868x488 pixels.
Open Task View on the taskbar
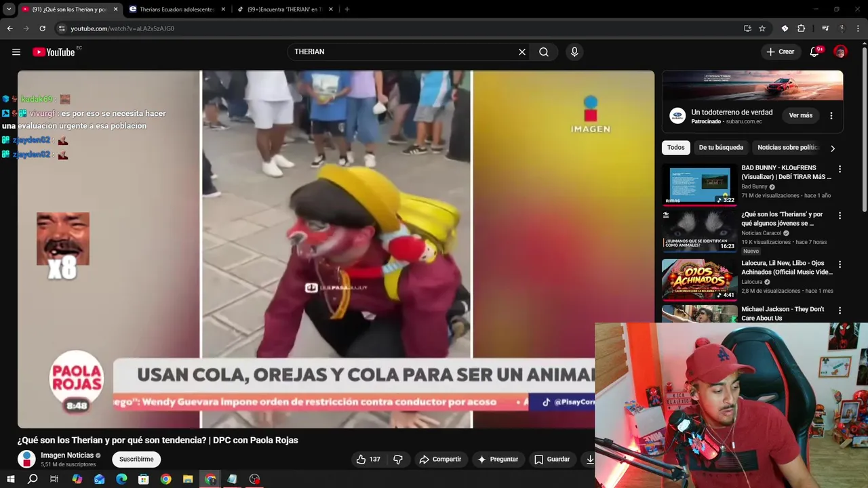[54, 479]
